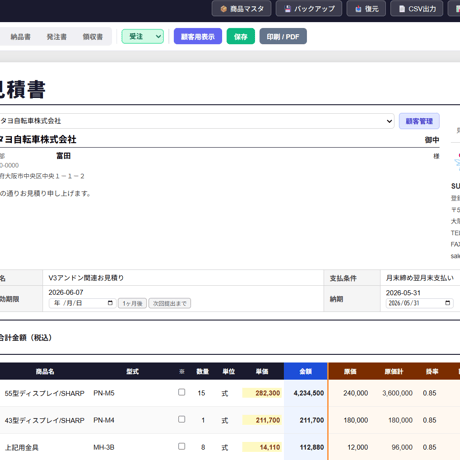Open 顧客管理 customer management
The image size is (460, 460).
419,121
